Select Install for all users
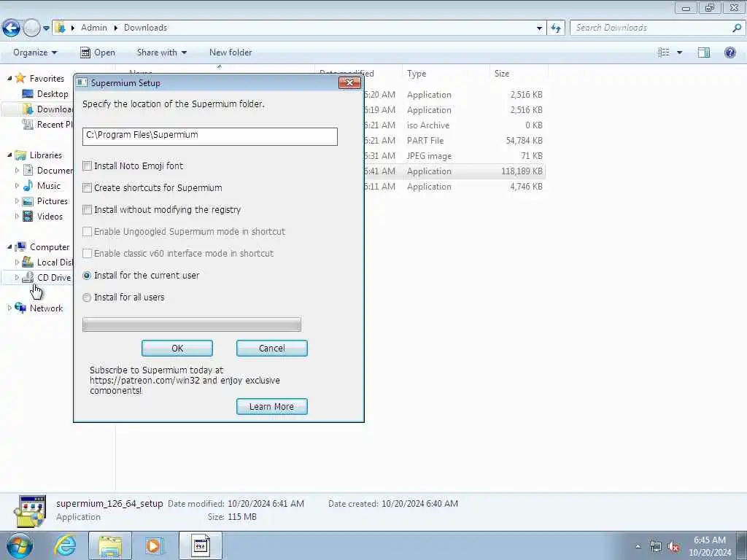 (x=87, y=297)
